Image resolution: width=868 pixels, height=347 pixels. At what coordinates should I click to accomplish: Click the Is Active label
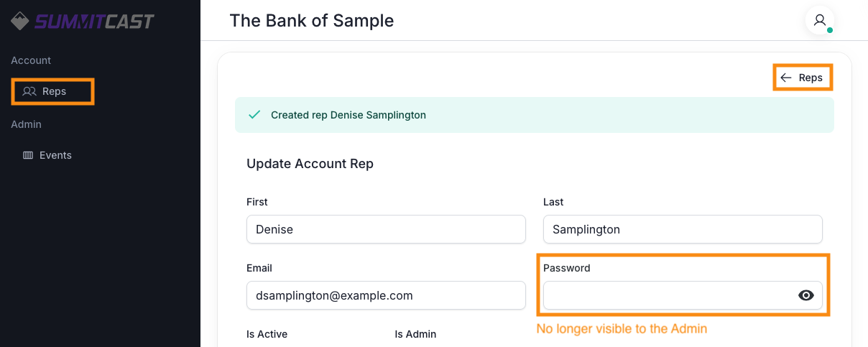pos(267,334)
